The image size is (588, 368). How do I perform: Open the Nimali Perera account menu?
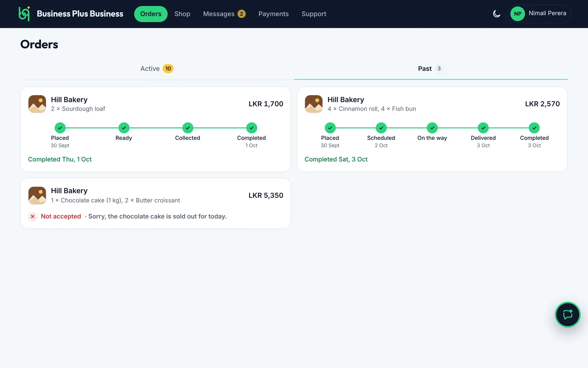point(540,14)
